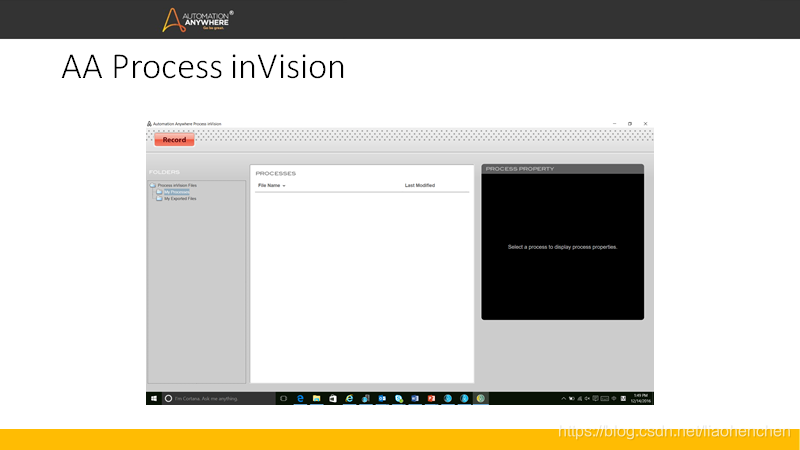800x450 pixels.
Task: Click the volume icon in the system tray
Action: coord(587,398)
